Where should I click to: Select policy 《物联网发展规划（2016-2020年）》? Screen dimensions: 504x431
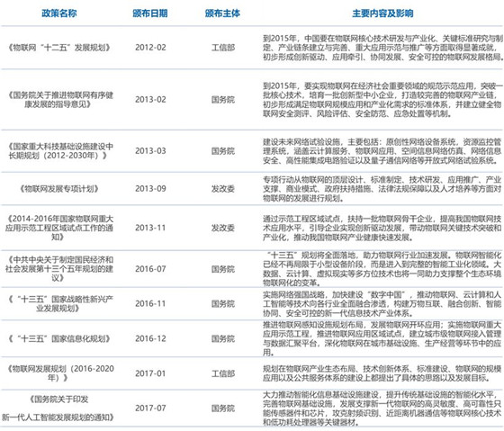pos(59,373)
